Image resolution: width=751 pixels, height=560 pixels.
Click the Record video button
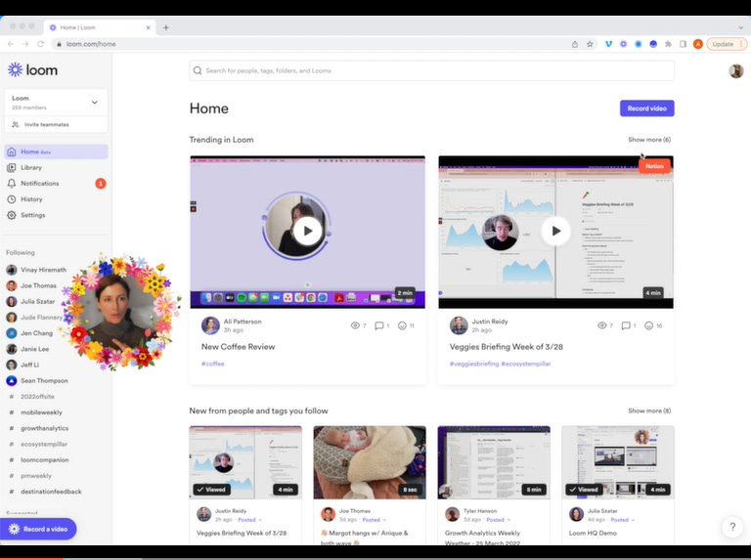[647, 108]
